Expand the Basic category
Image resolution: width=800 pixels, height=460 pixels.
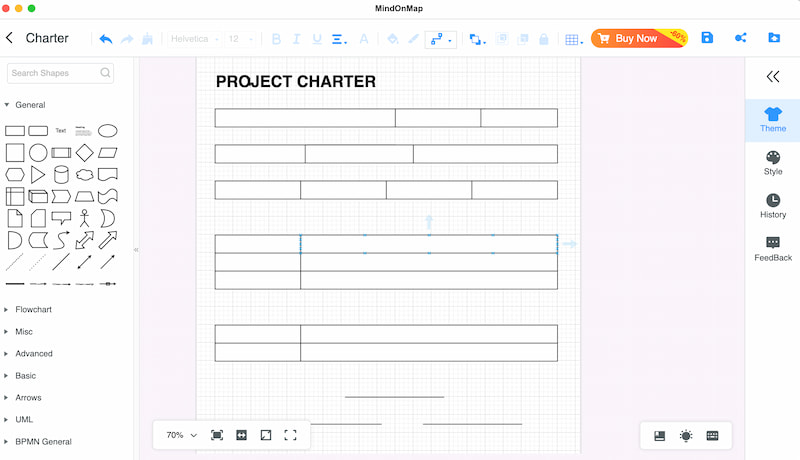20,376
